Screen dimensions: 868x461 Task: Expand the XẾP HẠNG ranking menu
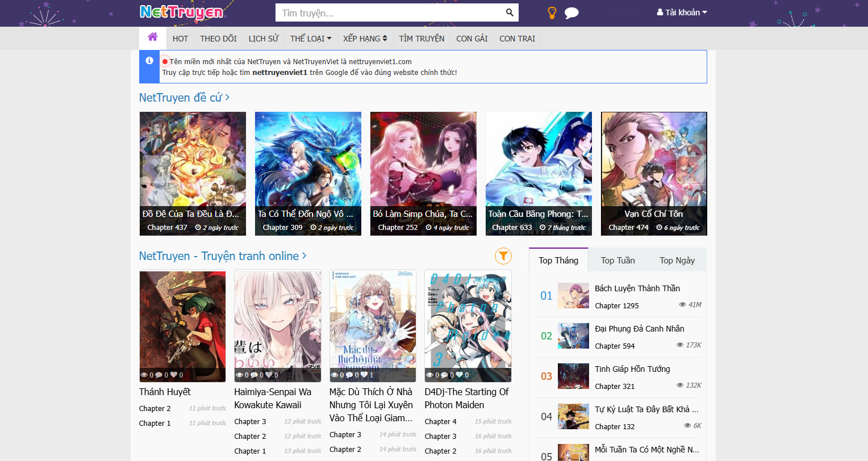point(365,39)
